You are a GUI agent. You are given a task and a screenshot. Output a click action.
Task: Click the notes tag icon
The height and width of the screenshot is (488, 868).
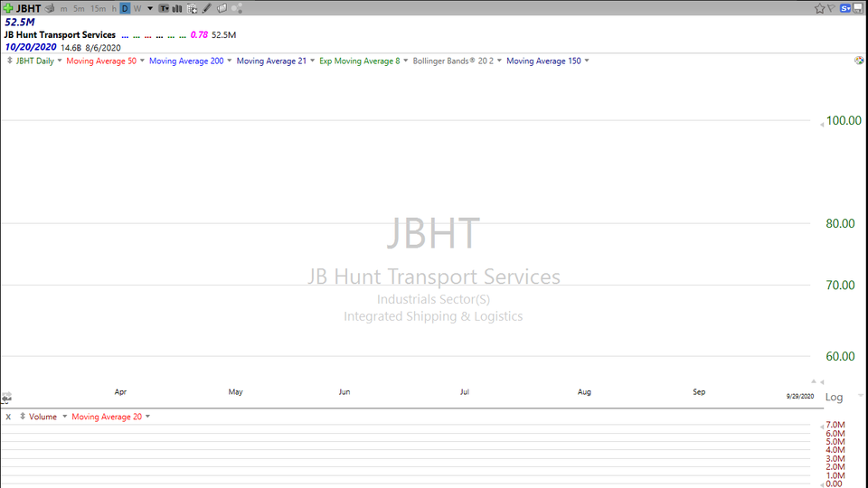coord(222,8)
